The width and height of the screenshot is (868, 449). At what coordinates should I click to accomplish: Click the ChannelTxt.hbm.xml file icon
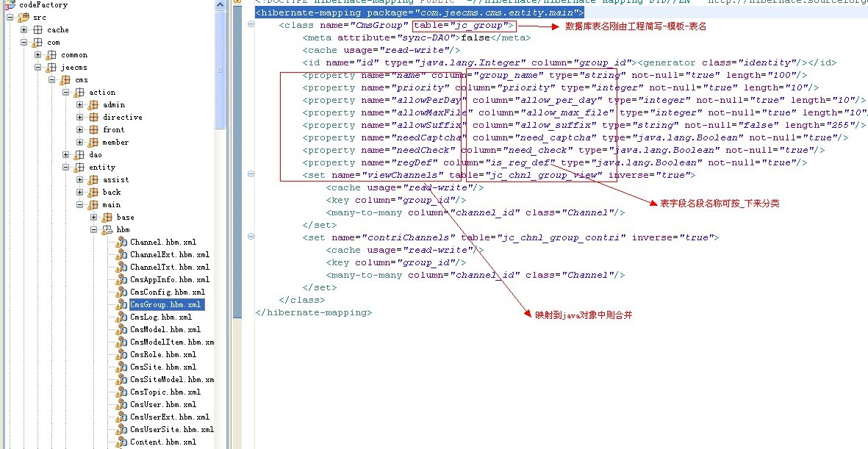121,267
